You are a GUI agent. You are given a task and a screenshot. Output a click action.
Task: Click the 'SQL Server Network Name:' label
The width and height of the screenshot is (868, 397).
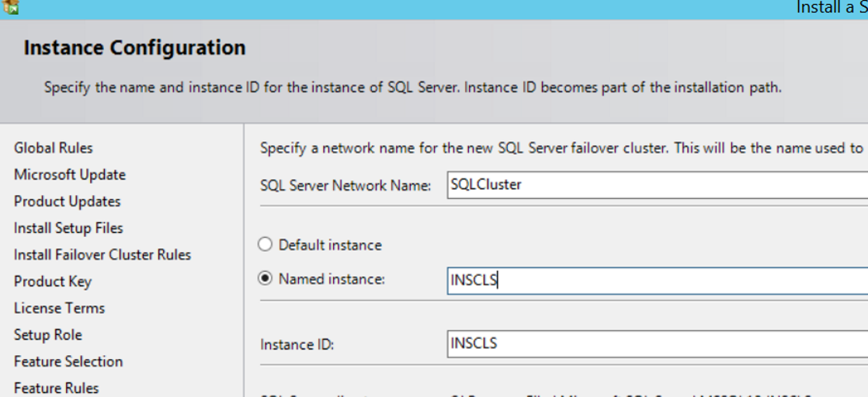(x=345, y=186)
